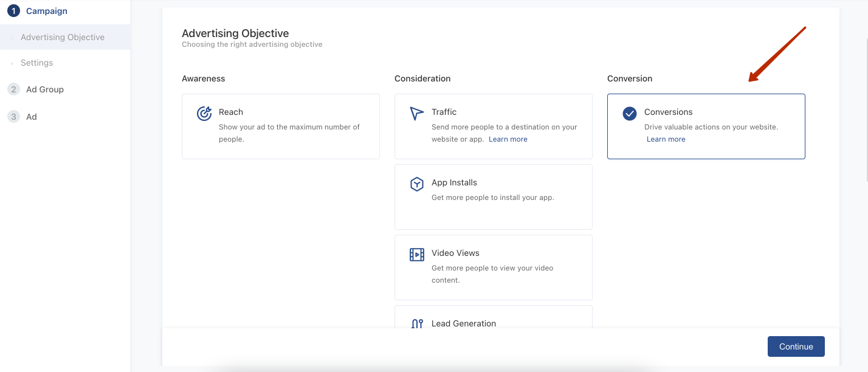Open Learn more link under Conversions
This screenshot has width=868, height=372.
(666, 139)
